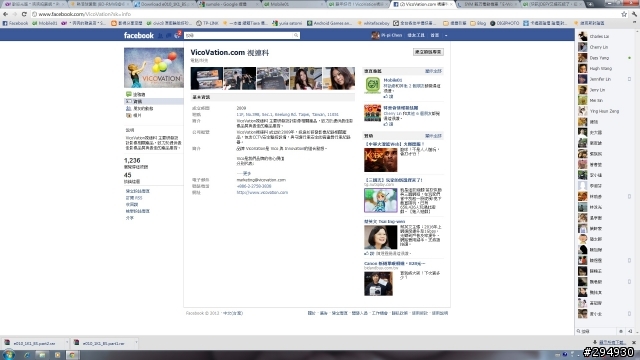Open the friend requests icon beside facebook logo

point(160,36)
